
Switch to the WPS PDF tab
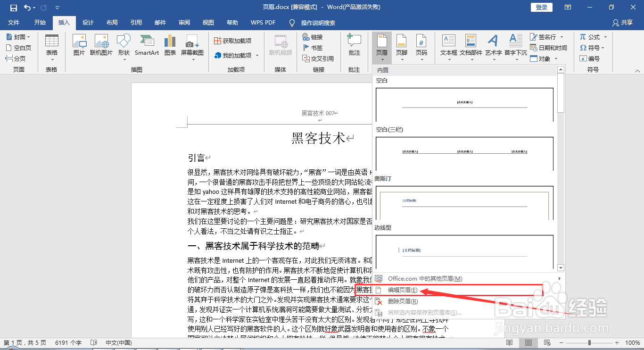[263, 23]
